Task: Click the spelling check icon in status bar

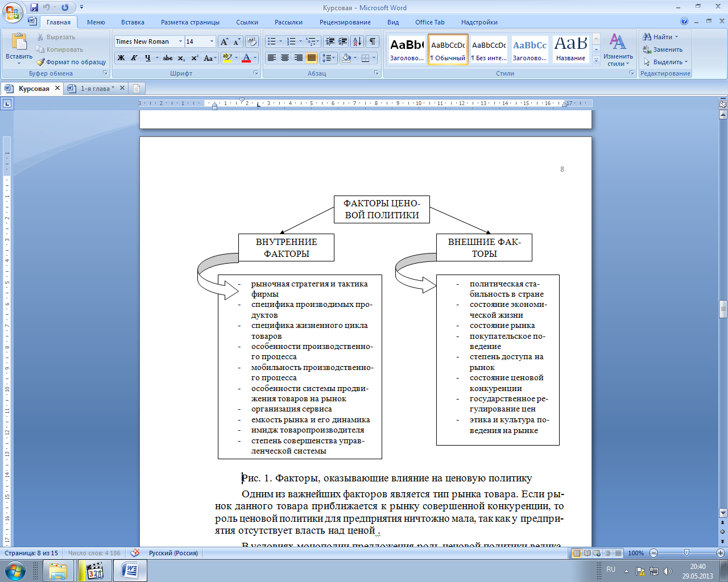Action: coord(135,553)
